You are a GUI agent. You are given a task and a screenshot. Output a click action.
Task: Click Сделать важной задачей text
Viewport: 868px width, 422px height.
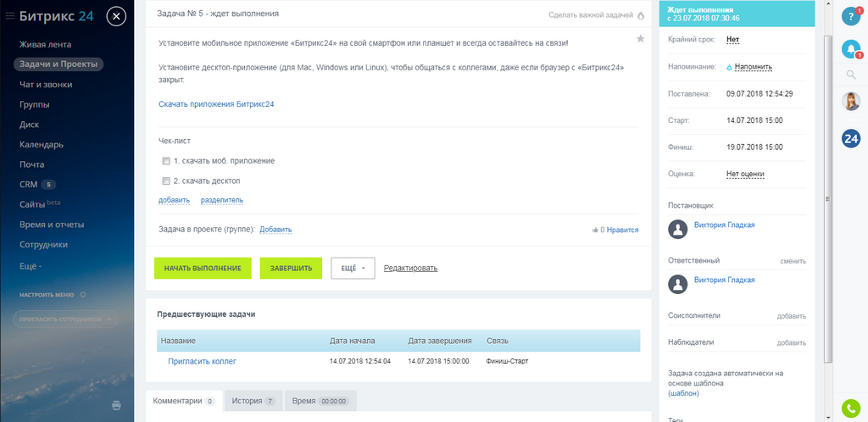click(x=591, y=15)
